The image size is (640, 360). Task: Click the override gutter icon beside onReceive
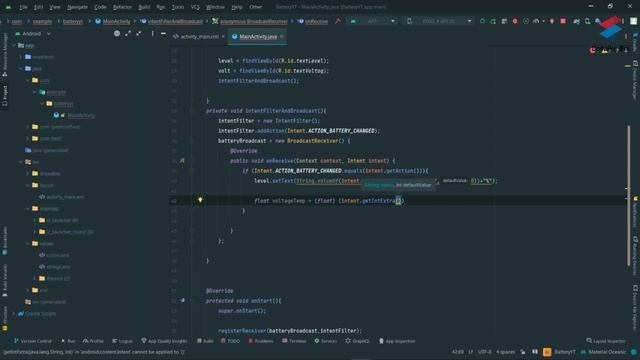pyautogui.click(x=182, y=161)
